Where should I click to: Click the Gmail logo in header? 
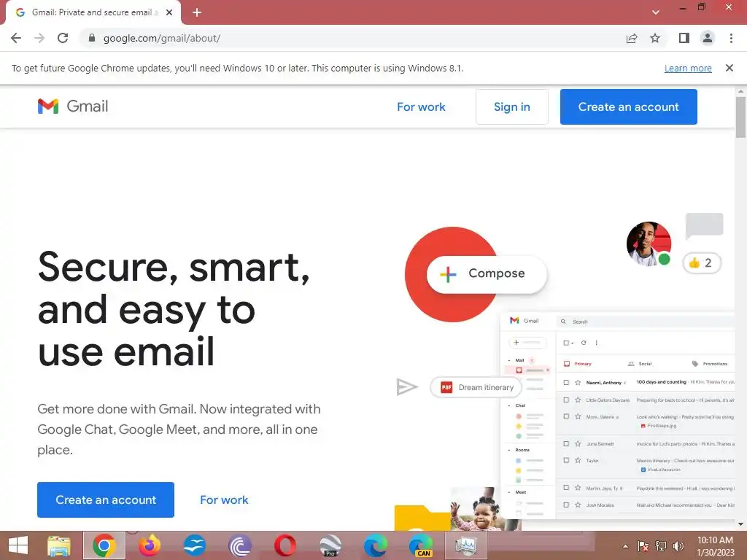(73, 106)
